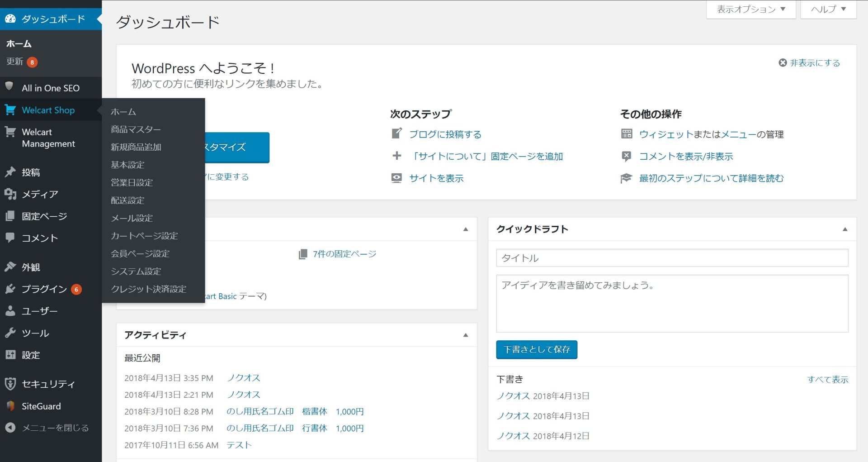
Task: Click the Welcart Management cart icon
Action: click(x=10, y=132)
